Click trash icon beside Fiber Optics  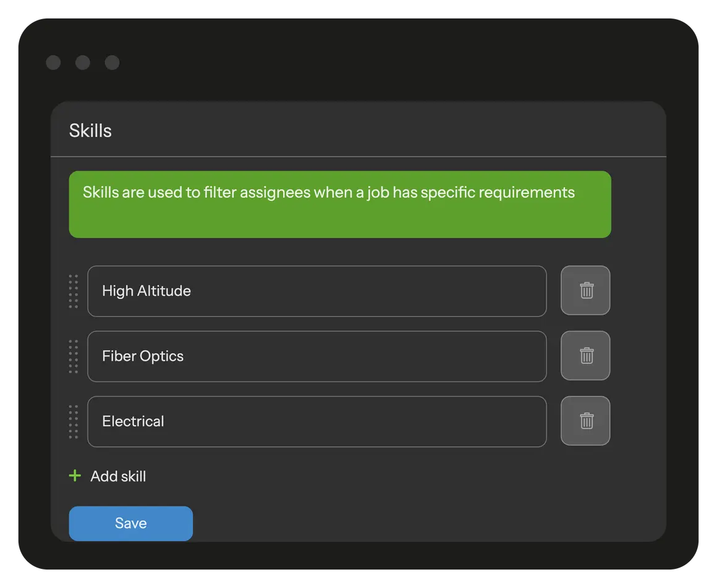585,356
